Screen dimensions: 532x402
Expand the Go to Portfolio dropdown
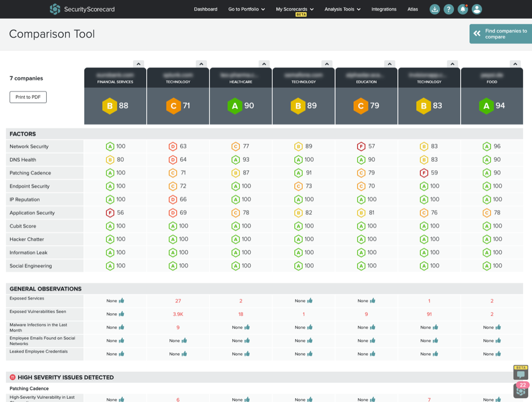(246, 9)
